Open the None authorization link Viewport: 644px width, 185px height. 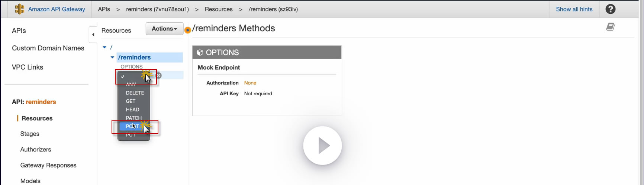(250, 83)
